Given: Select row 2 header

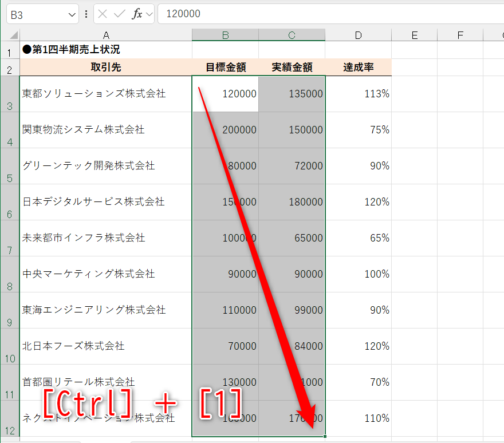Looking at the screenshot, I should click(x=10, y=67).
